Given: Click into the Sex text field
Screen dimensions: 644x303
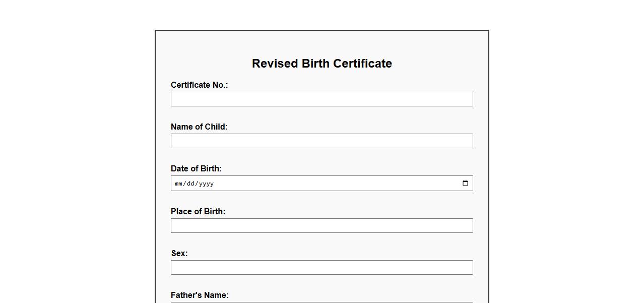Looking at the screenshot, I should pos(321,268).
